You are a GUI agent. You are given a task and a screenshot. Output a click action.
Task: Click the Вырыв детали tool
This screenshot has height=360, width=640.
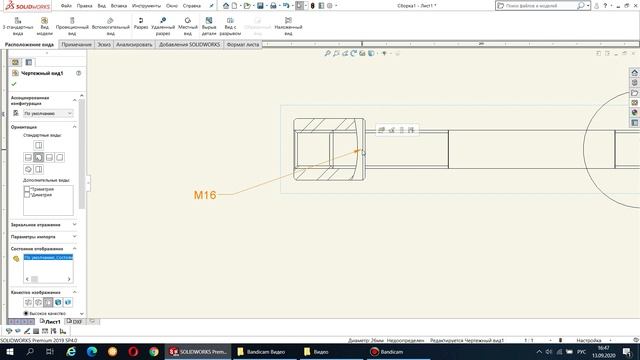tap(209, 27)
